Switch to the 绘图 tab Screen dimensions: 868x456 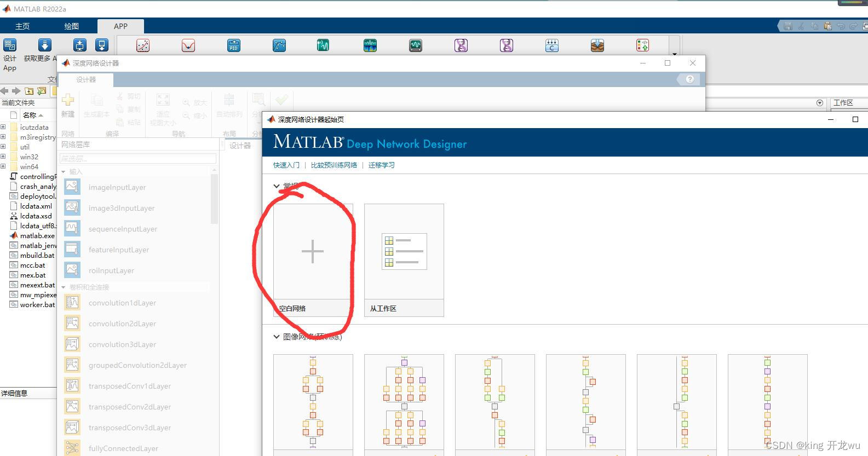(x=72, y=26)
